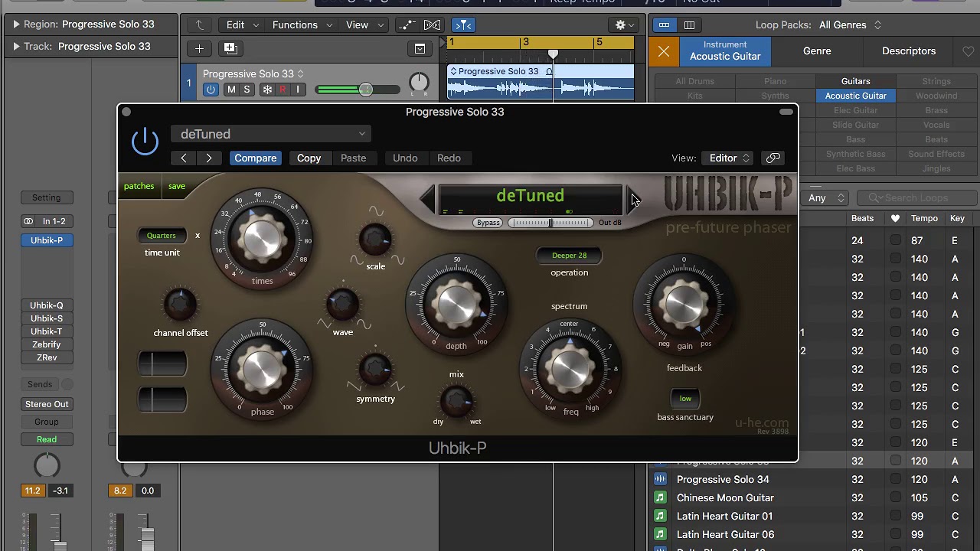Open the Any scale dropdown
Image resolution: width=980 pixels, height=551 pixels.
click(x=825, y=197)
